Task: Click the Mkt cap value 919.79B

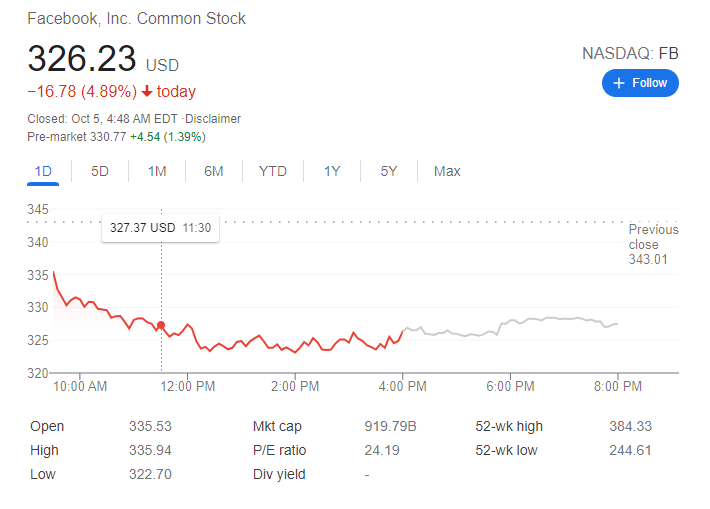Action: [390, 427]
